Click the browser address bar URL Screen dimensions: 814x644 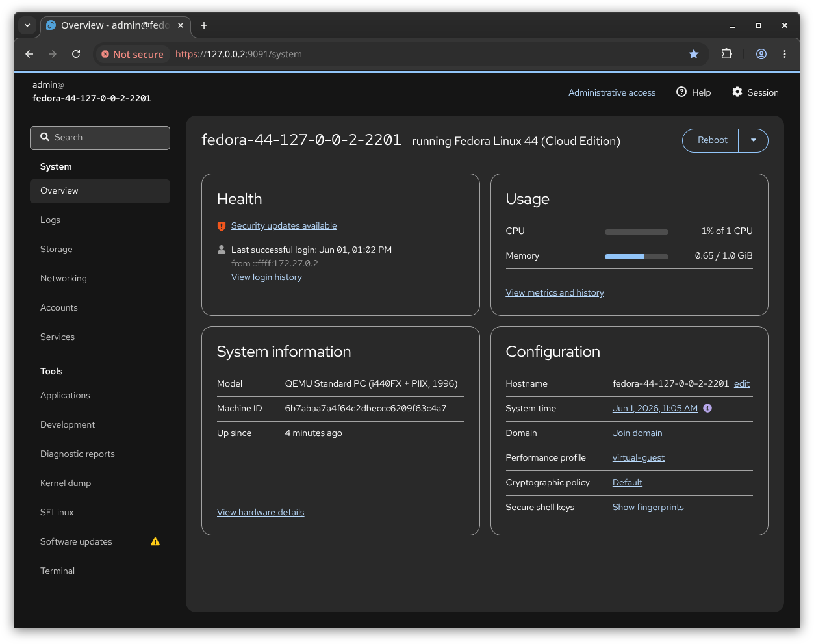point(238,54)
